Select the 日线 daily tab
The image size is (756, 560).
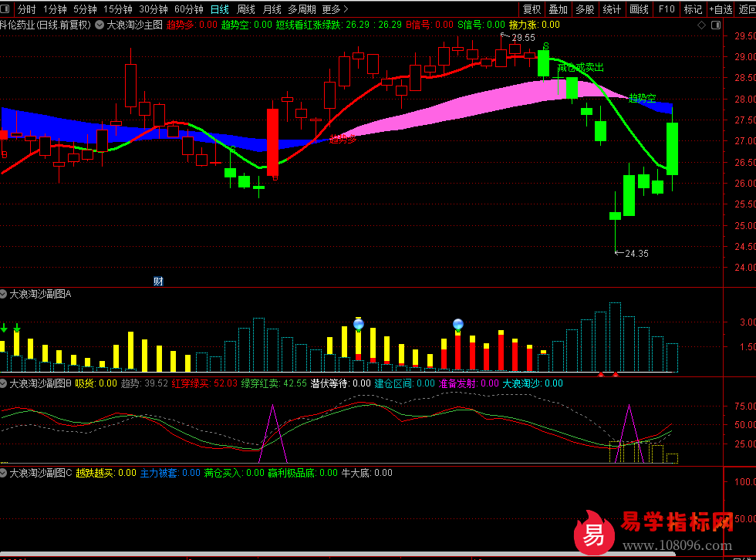click(x=220, y=9)
